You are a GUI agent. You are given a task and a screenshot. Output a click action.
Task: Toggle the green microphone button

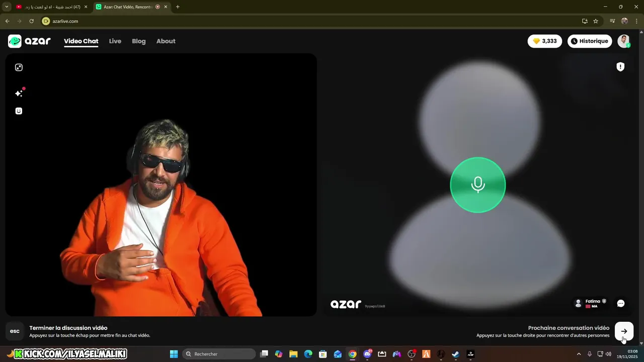[x=478, y=185]
